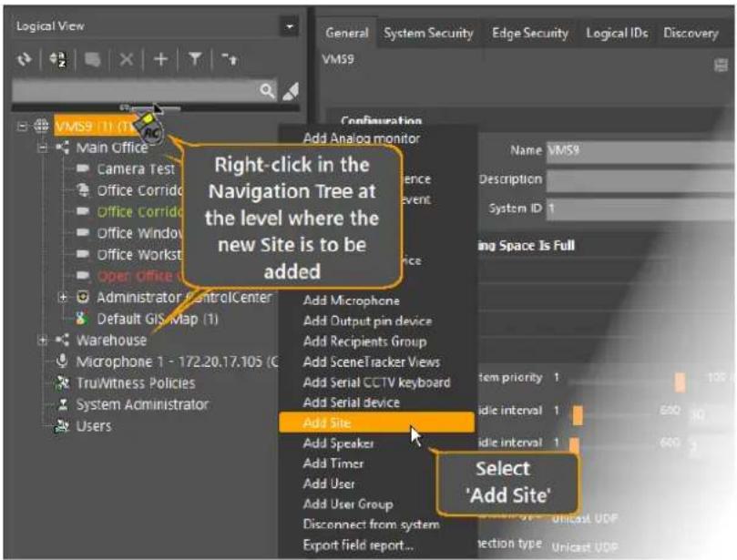Click the Microphone 1 icon
Viewport: 737px width, 560px height.
click(x=62, y=361)
